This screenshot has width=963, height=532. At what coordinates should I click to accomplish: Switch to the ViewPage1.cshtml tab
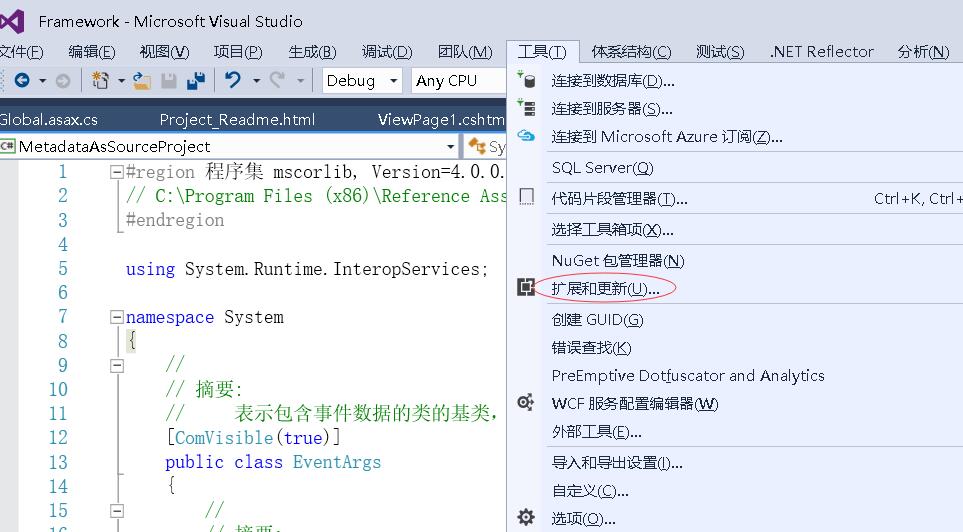tap(442, 119)
